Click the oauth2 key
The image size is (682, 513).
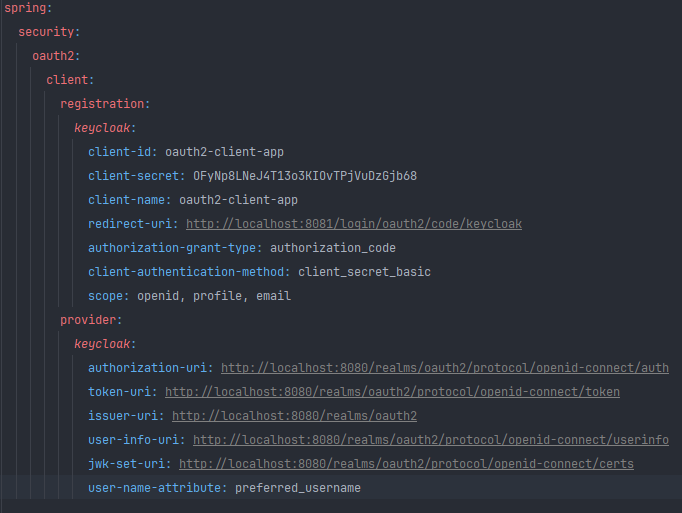(53, 56)
